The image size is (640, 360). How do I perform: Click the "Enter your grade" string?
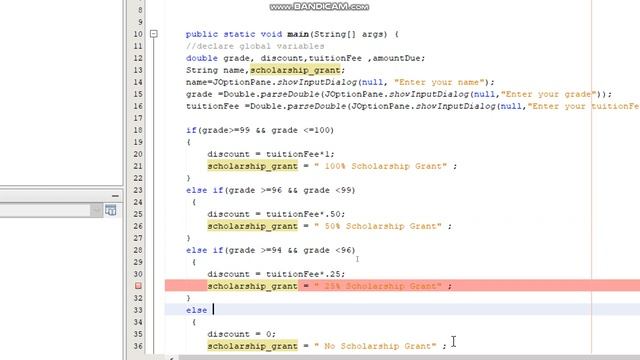point(549,94)
